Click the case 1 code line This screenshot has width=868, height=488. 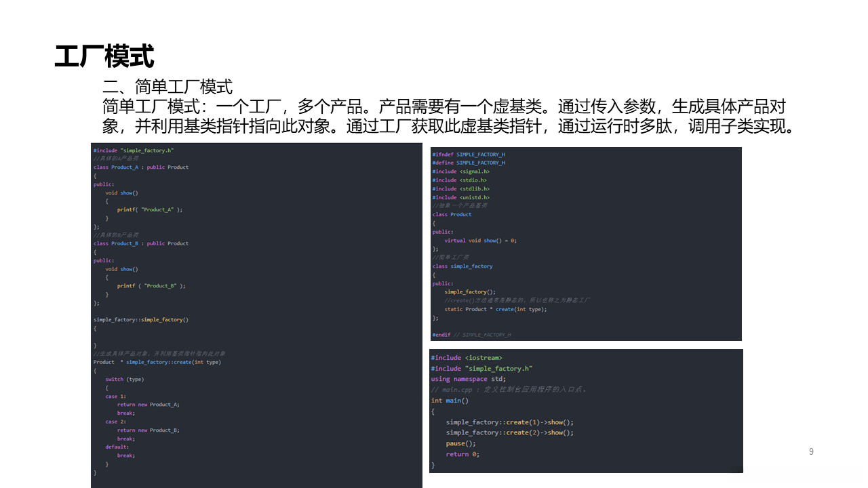pos(117,395)
